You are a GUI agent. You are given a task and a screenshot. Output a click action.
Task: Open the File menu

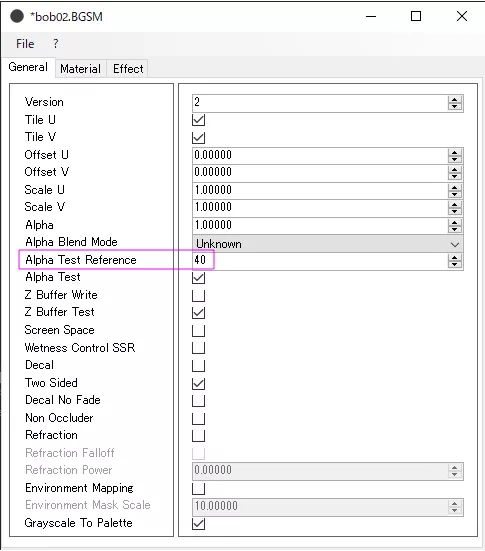click(25, 44)
